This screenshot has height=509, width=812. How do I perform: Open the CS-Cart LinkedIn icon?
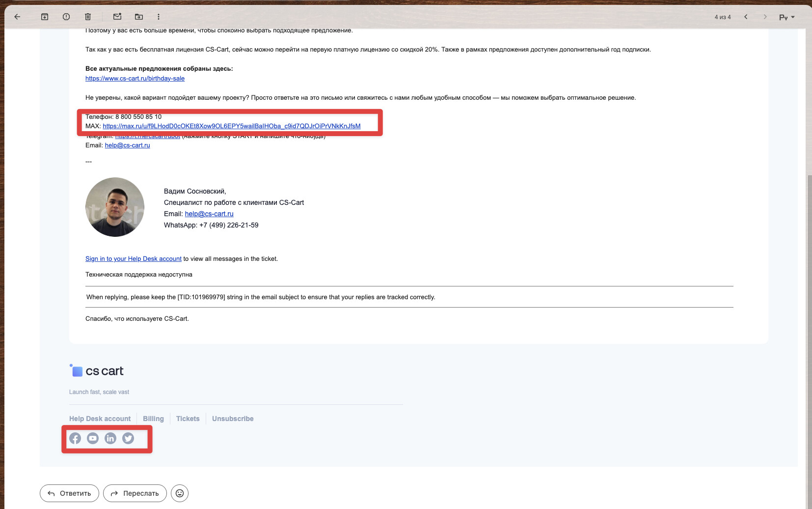tap(110, 438)
